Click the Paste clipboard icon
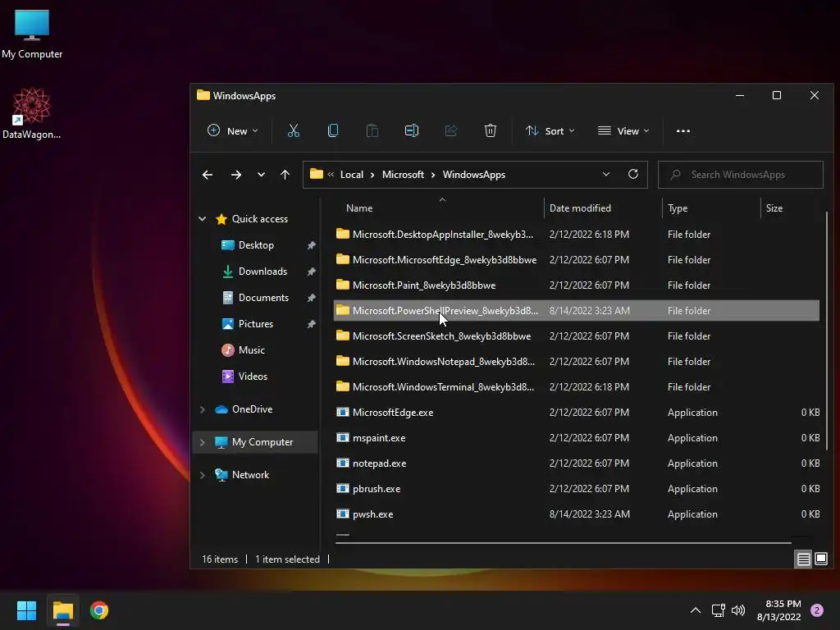This screenshot has height=630, width=840. pyautogui.click(x=372, y=130)
